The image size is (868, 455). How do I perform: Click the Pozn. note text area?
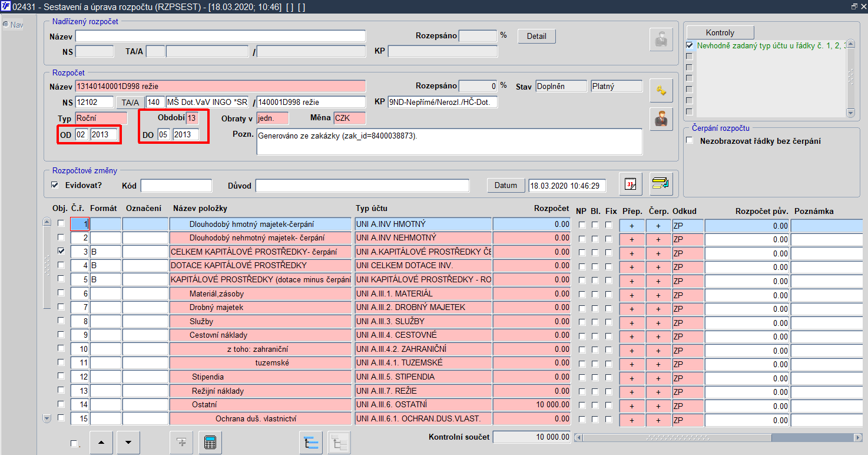(449, 141)
